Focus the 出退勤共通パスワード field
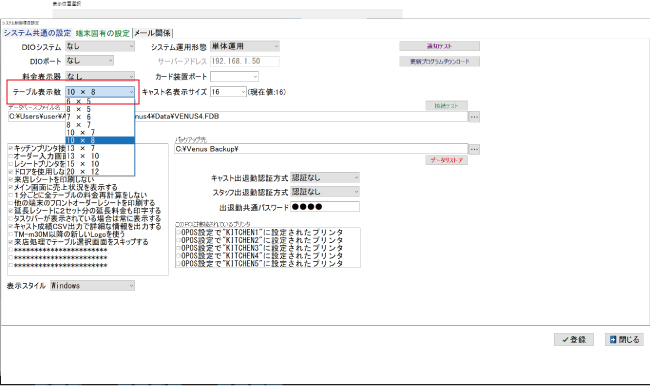This screenshot has width=650, height=386. coord(325,206)
